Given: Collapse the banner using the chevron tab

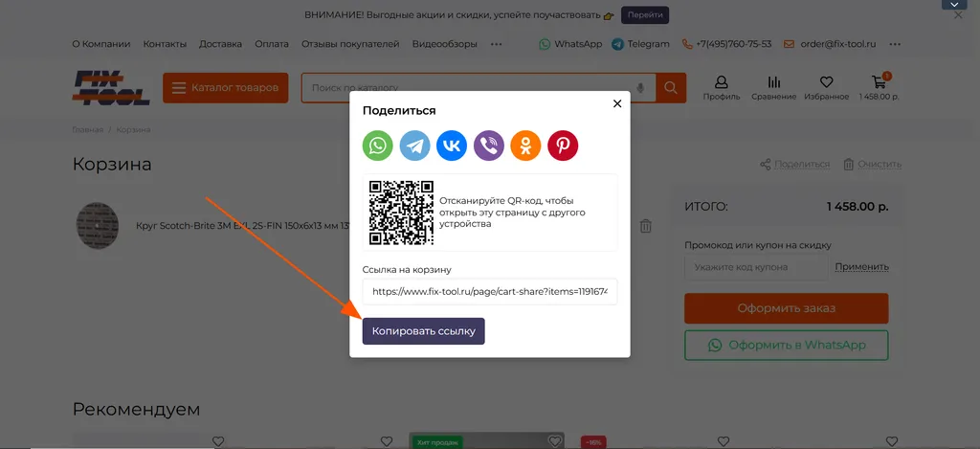Looking at the screenshot, I should click(954, 5).
